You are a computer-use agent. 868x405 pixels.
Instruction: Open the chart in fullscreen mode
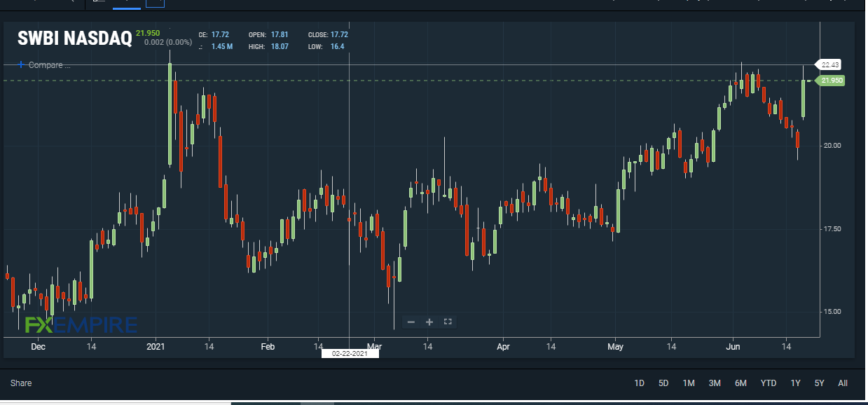pos(448,322)
